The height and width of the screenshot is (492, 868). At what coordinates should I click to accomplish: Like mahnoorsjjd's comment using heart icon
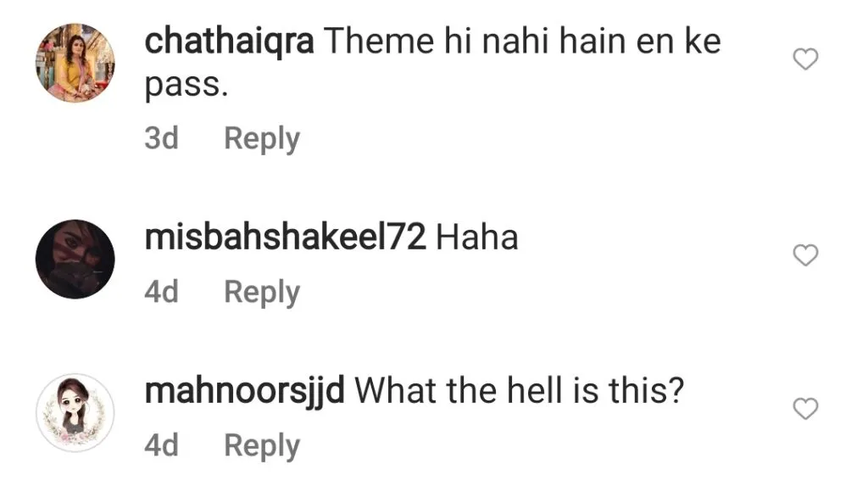tap(805, 409)
